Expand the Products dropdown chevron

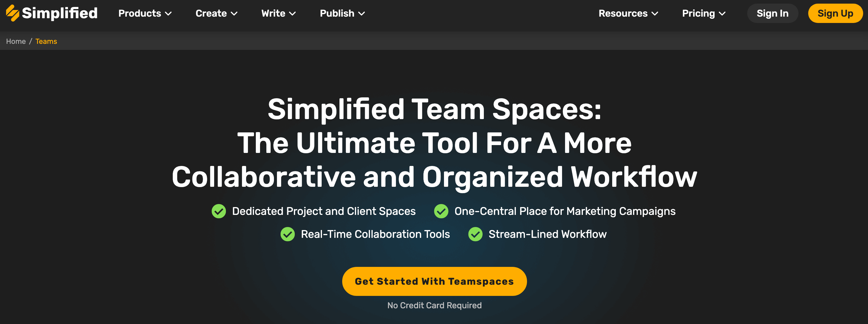pos(169,14)
